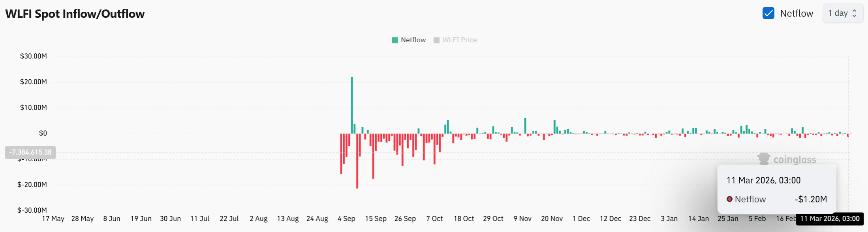868x232 pixels.
Task: Uncheck the Netflow checkbox
Action: [x=768, y=13]
